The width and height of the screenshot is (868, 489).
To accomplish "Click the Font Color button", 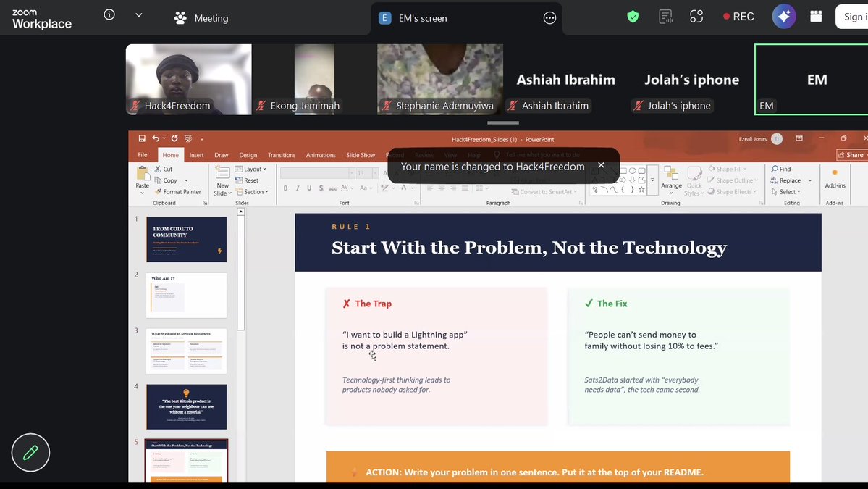I will [403, 188].
